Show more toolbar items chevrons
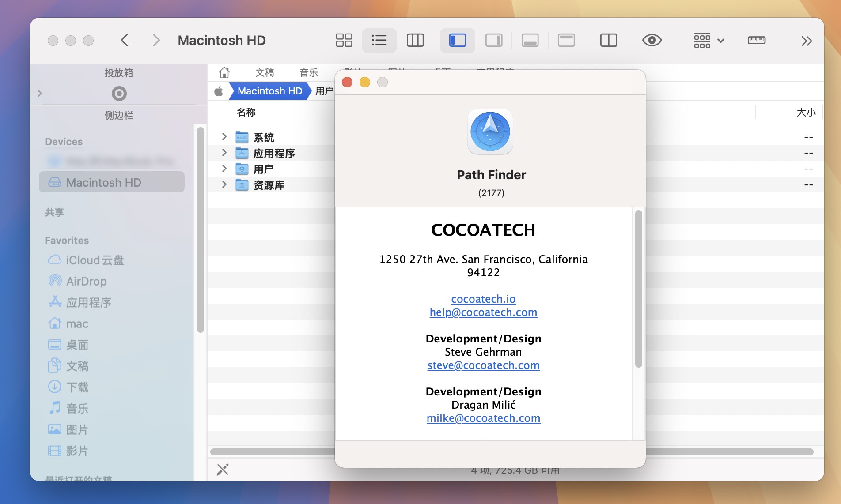Screen dimensions: 841x504 click(x=807, y=41)
